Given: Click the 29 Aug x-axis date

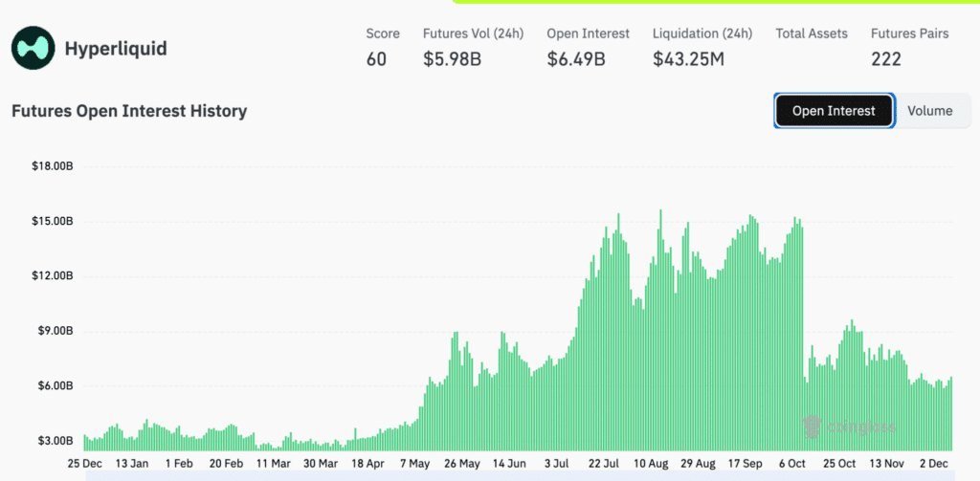Looking at the screenshot, I should [698, 464].
